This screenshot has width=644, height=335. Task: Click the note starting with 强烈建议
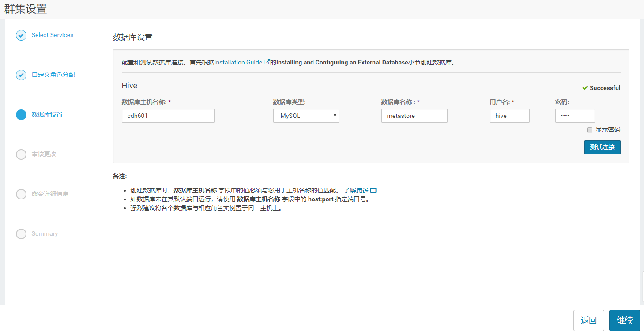pyautogui.click(x=206, y=208)
